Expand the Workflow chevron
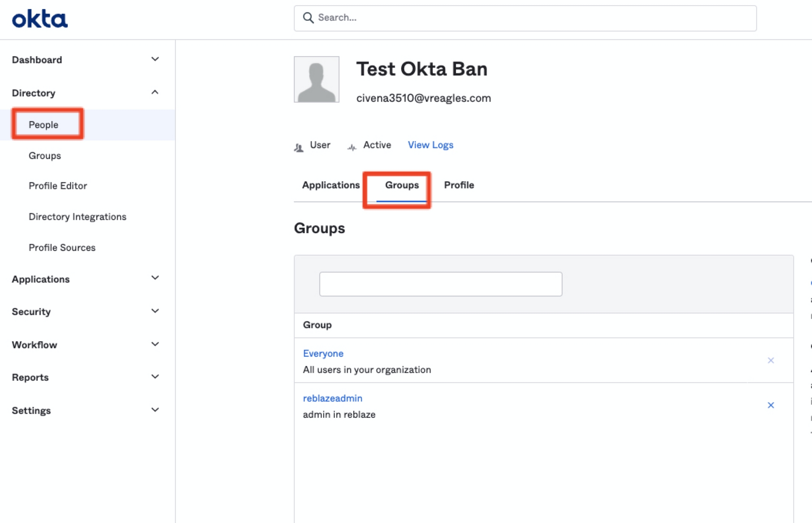This screenshot has height=523, width=812. pos(155,344)
